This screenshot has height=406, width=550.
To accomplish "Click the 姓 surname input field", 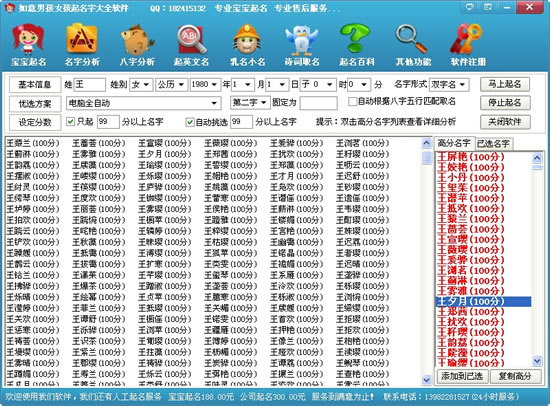I will pos(89,85).
